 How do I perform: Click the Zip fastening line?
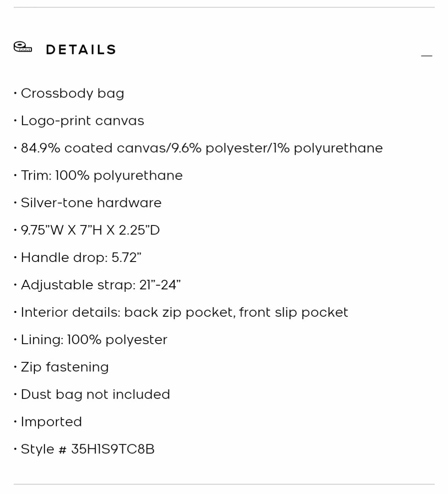[x=65, y=367]
